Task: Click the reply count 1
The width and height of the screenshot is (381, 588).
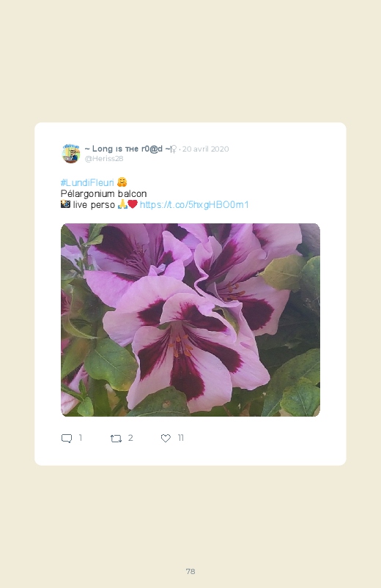Action: (81, 438)
